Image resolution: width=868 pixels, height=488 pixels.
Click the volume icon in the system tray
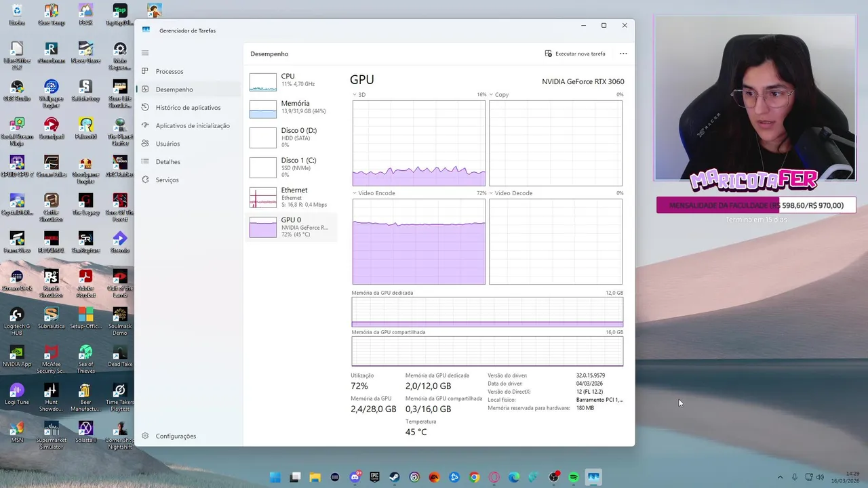(x=821, y=477)
